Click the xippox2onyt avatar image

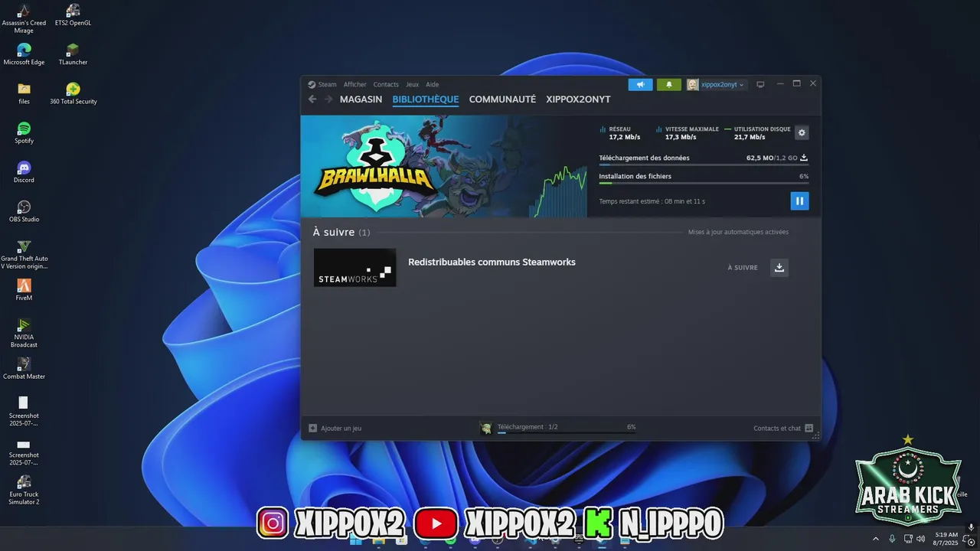(x=692, y=84)
